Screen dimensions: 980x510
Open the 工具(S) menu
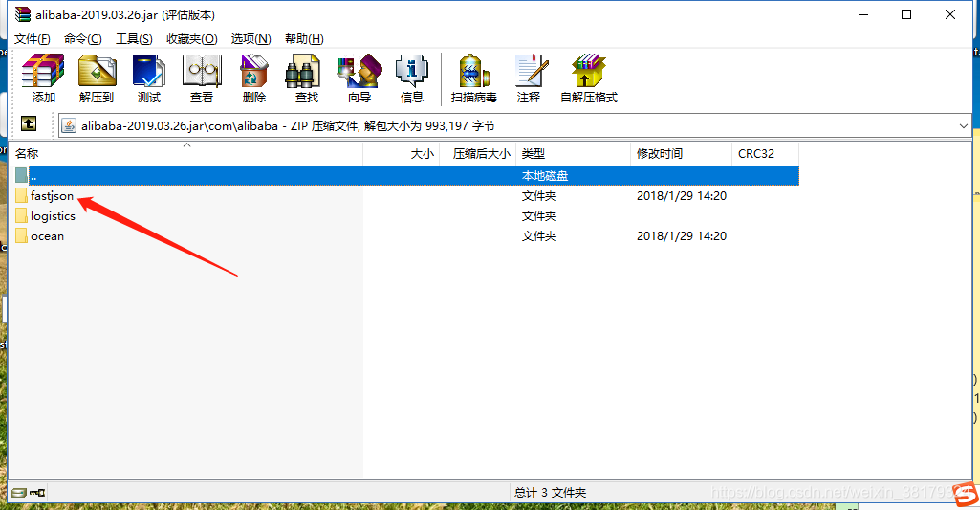[134, 39]
